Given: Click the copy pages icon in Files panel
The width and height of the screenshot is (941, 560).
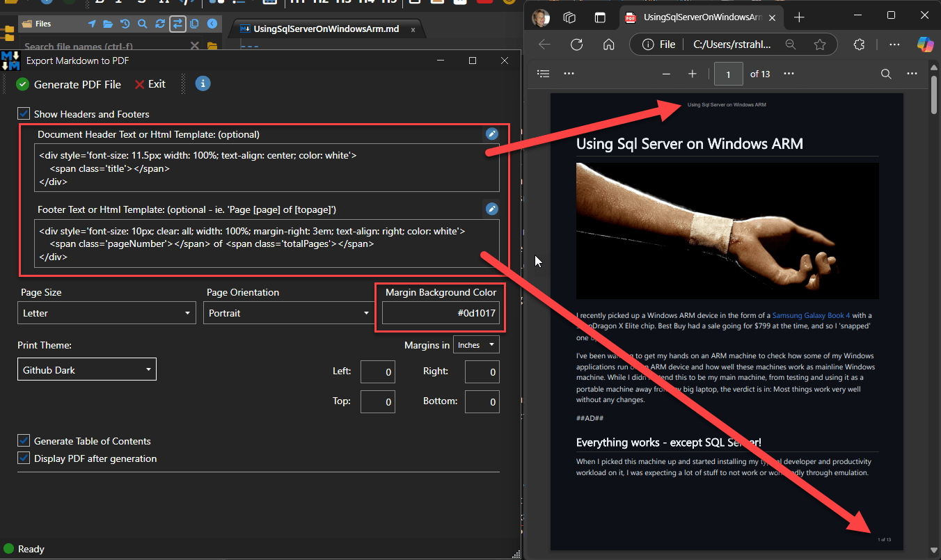Looking at the screenshot, I should [194, 24].
